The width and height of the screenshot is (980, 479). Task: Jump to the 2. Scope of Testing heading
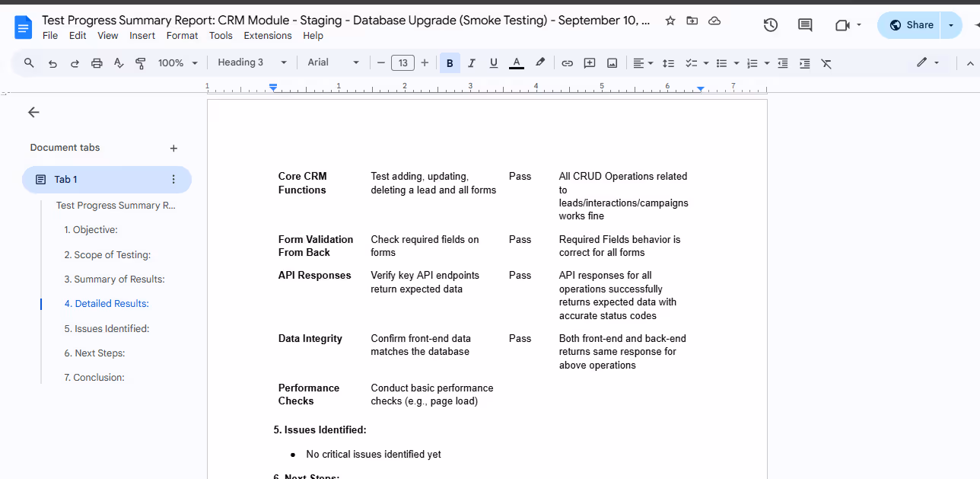[x=107, y=255]
